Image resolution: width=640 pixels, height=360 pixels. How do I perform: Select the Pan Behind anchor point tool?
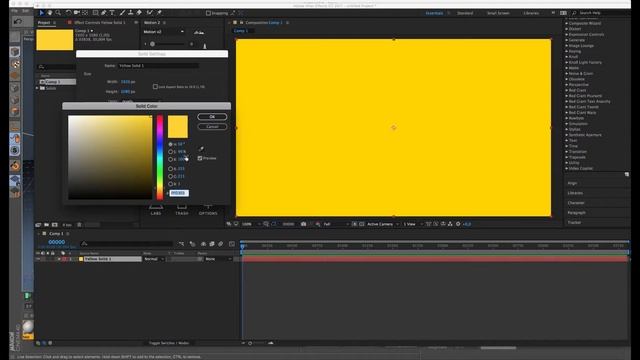coord(85,13)
